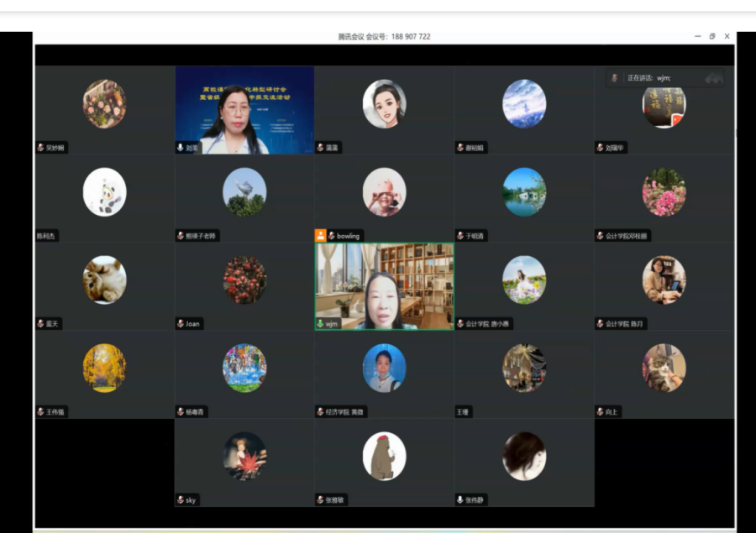Click the mic icon in the 正在讲话 indicator
The width and height of the screenshot is (756, 533).
(615, 78)
